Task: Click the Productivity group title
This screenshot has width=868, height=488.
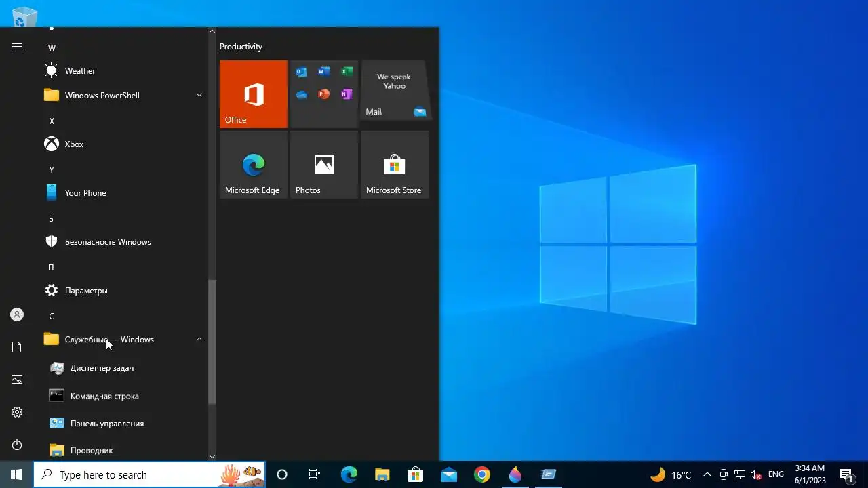Action: click(x=241, y=47)
